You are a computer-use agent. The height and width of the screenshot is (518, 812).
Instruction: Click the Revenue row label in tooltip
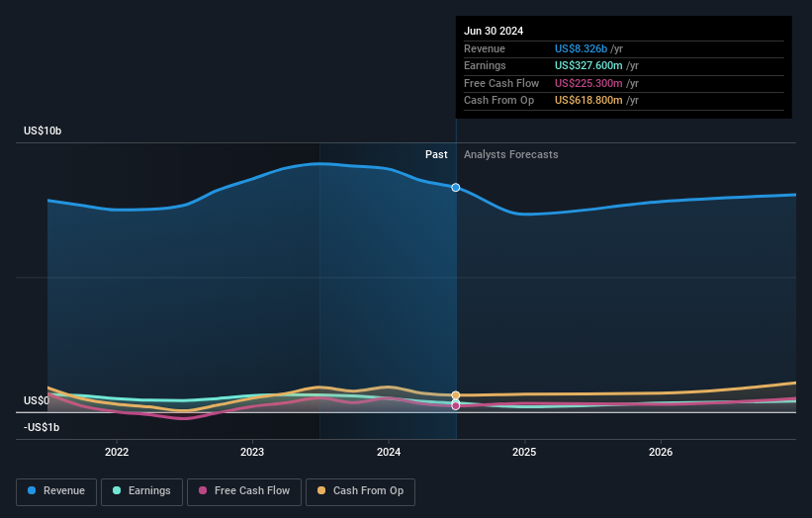click(x=485, y=48)
